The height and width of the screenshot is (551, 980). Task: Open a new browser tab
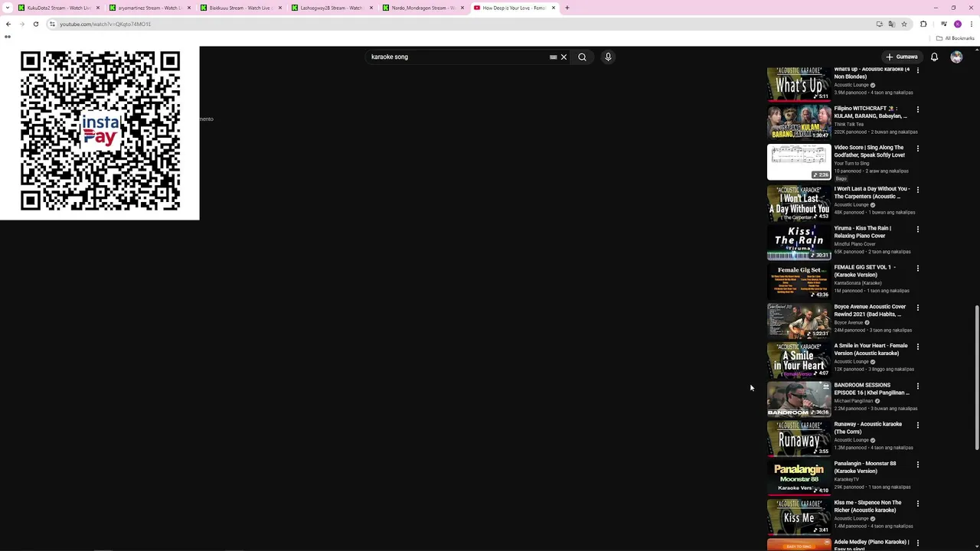(x=567, y=8)
